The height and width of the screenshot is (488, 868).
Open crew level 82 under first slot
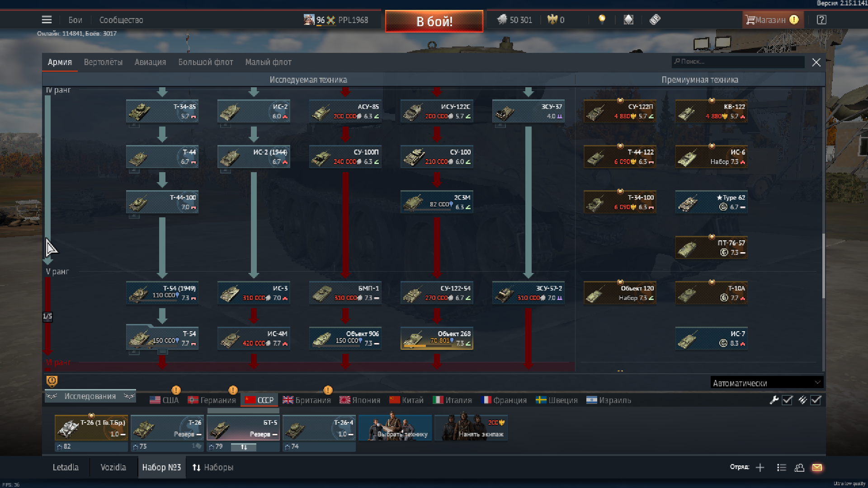(x=91, y=446)
